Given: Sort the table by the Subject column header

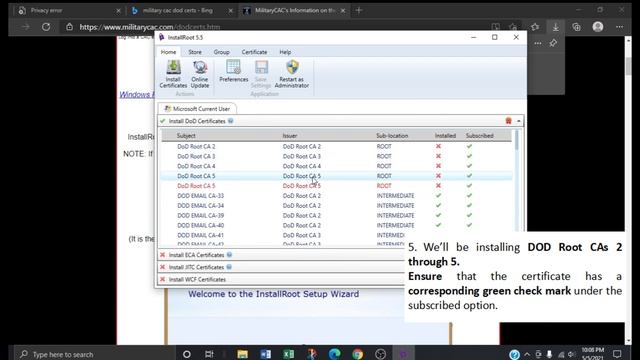Looking at the screenshot, I should [186, 136].
